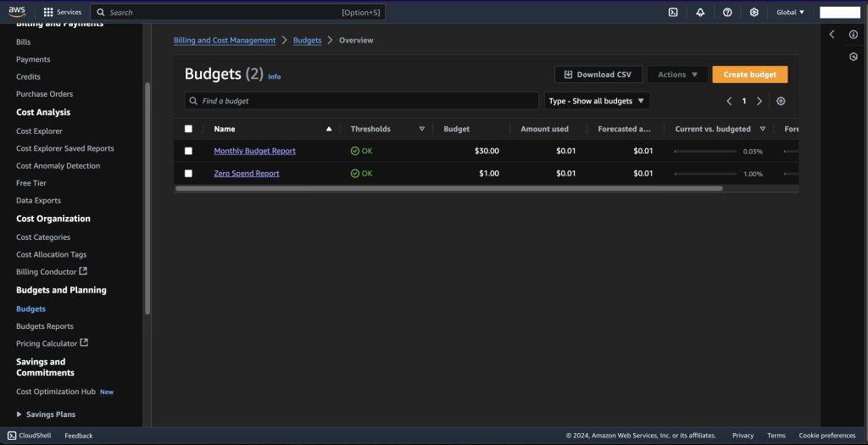Image resolution: width=868 pixels, height=445 pixels.
Task: Open Cookie preferences in footer
Action: (x=827, y=436)
